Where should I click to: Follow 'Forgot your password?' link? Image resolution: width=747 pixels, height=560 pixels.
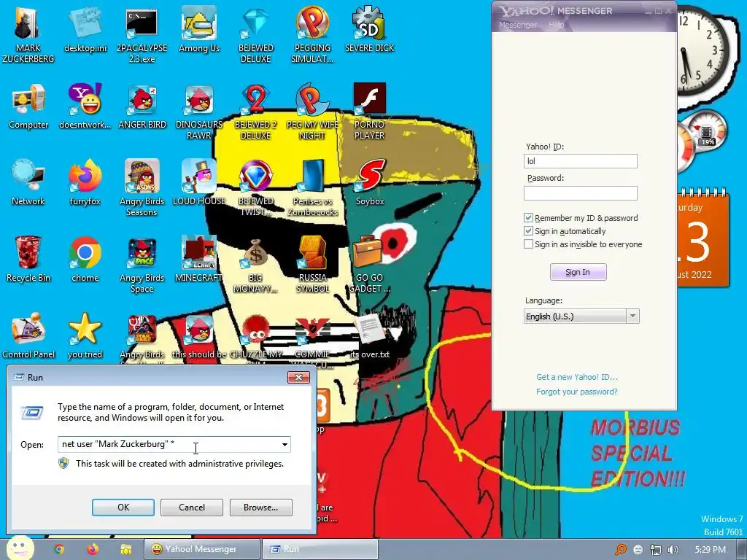(x=576, y=392)
